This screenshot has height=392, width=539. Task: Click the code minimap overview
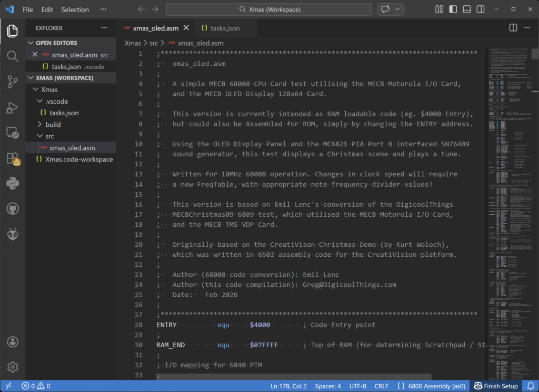pyautogui.click(x=508, y=210)
